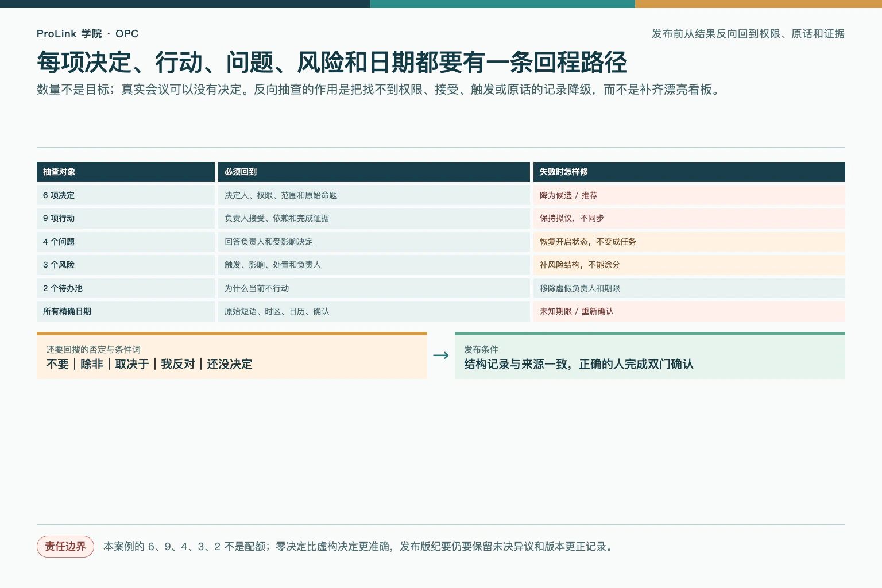Click the subtitle starting with 数量不是目标
882x588 pixels.
coord(380,90)
